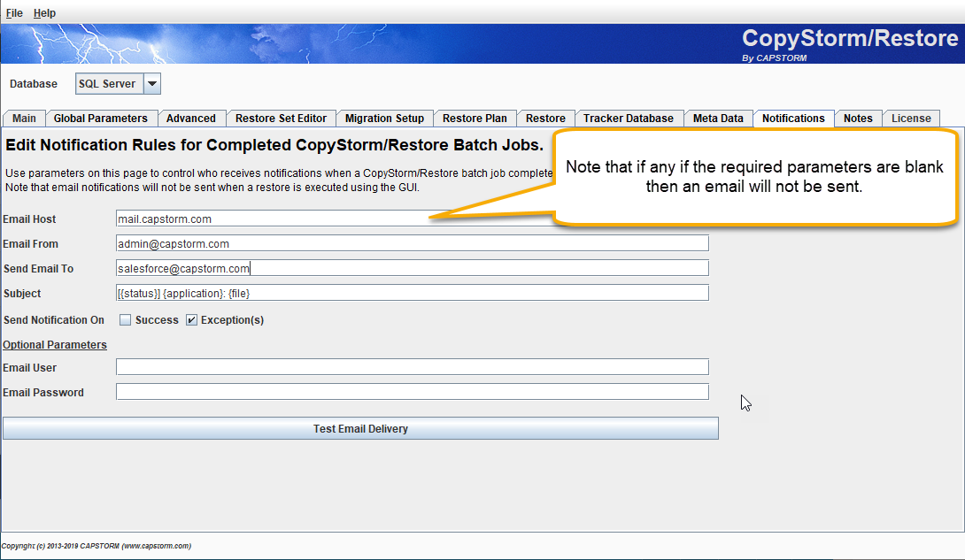Open the File menu
Viewport: 965px width, 560px height.
click(x=14, y=13)
